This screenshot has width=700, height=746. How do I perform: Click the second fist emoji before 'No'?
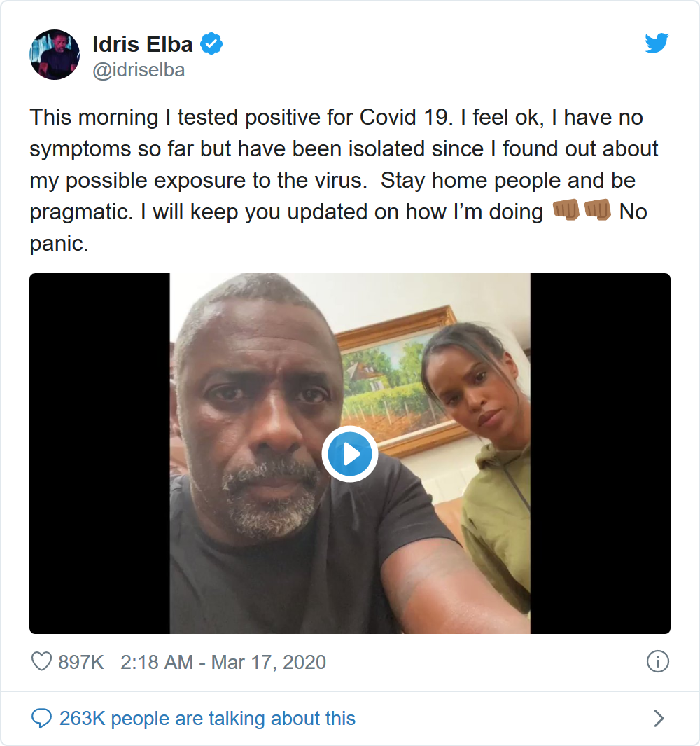pos(597,211)
